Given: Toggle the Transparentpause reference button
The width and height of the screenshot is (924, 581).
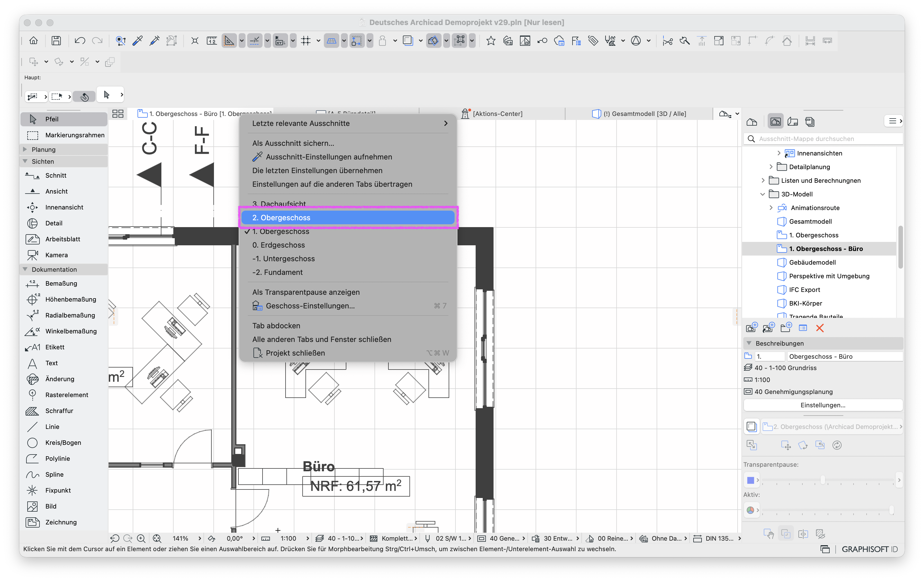Looking at the screenshot, I should click(752, 427).
